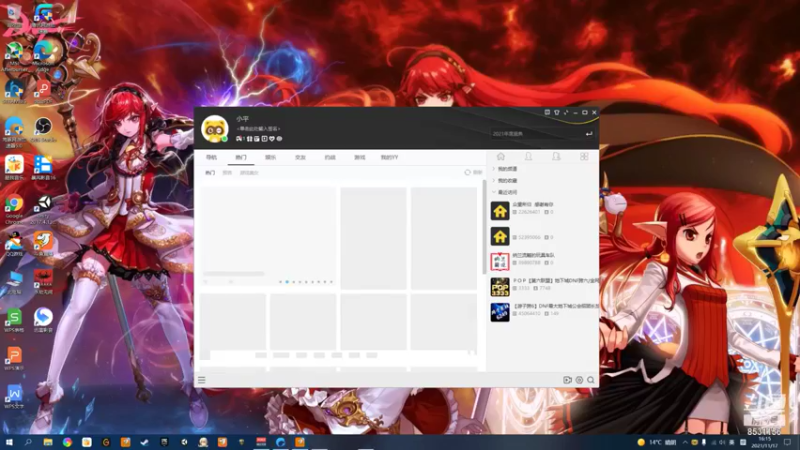Open recent channel with ID 52395066
Image resolution: width=800 pixels, height=450 pixels.
[x=542, y=236]
